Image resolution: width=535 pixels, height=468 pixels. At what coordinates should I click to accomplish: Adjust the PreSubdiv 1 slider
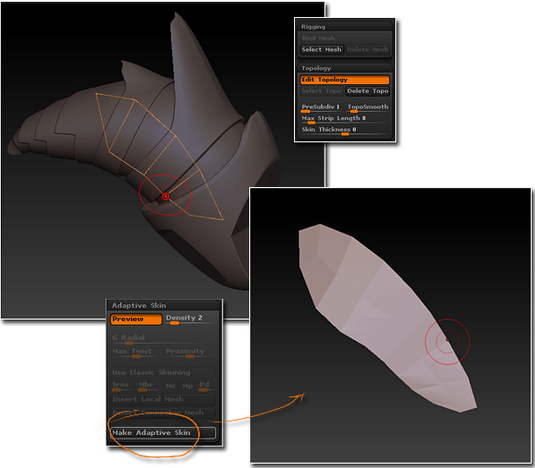(x=321, y=107)
